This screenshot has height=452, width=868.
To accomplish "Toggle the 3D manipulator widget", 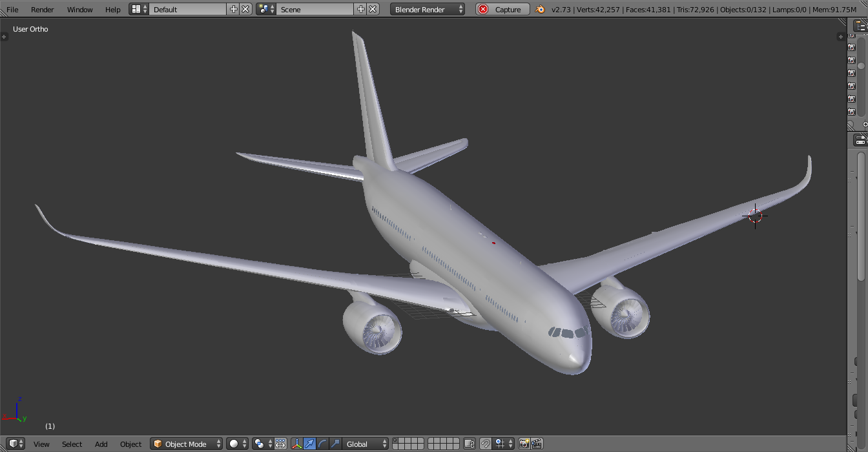I will point(297,444).
